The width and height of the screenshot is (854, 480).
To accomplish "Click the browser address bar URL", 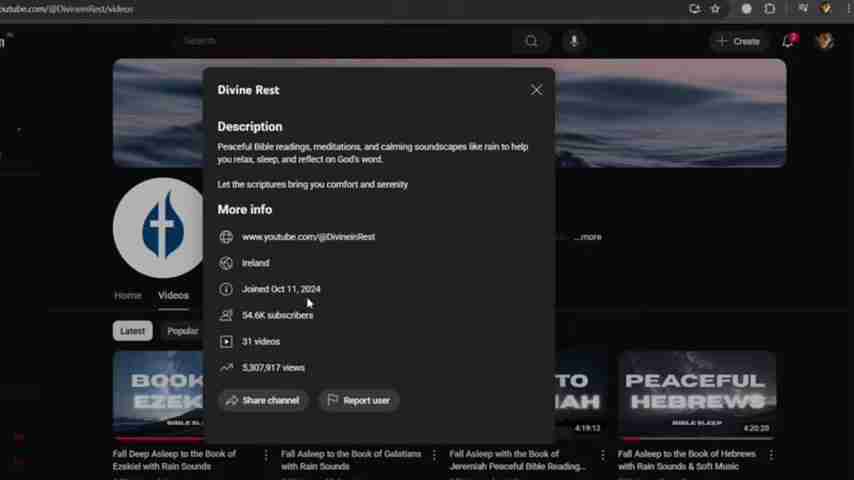I will coord(66,9).
